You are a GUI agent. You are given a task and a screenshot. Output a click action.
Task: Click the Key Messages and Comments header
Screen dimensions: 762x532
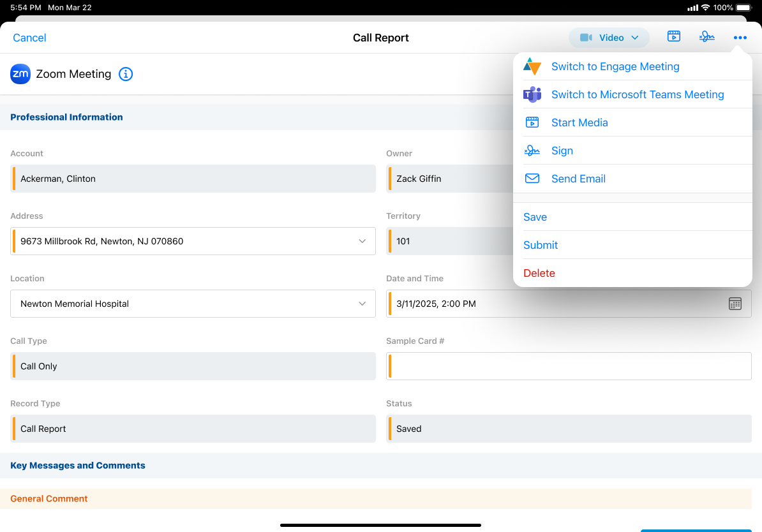pos(78,466)
